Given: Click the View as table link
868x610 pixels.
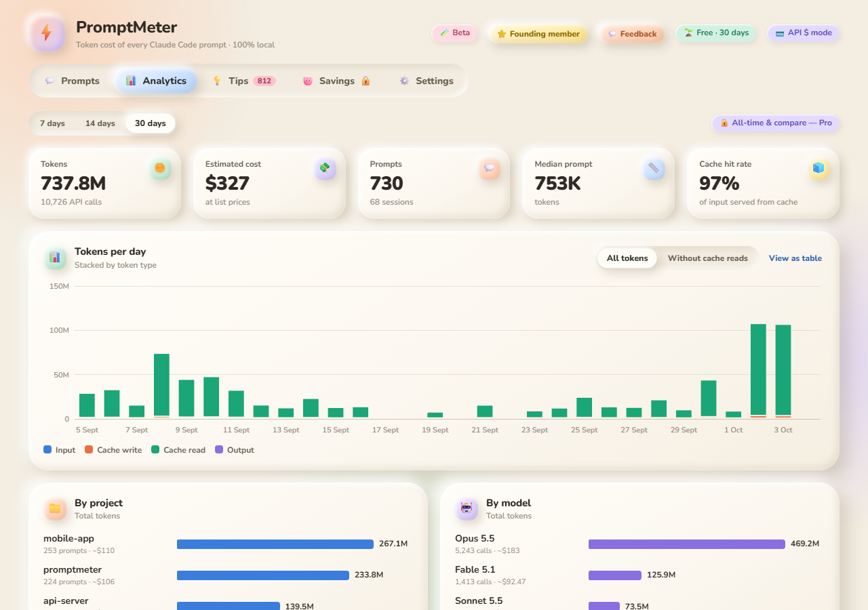Looking at the screenshot, I should [x=795, y=258].
